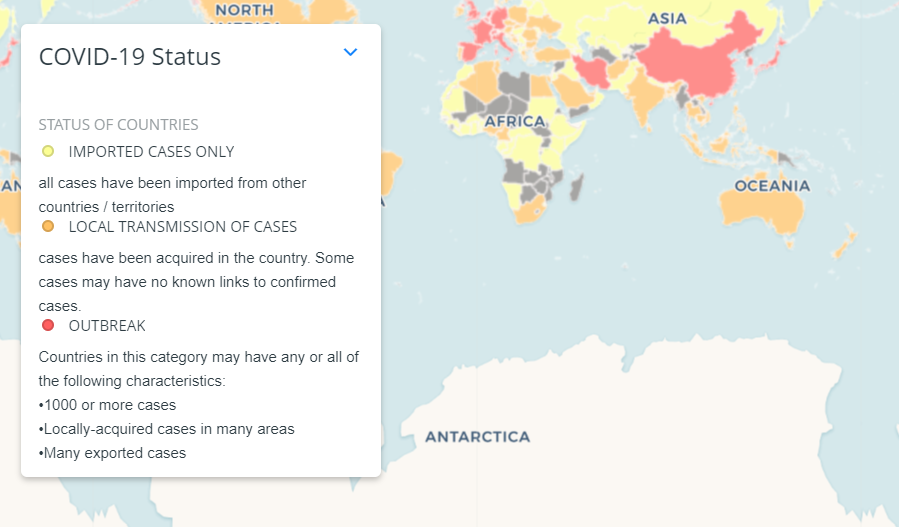Select New Zealand on the map
Screen dimensions: 899x527
[844, 244]
